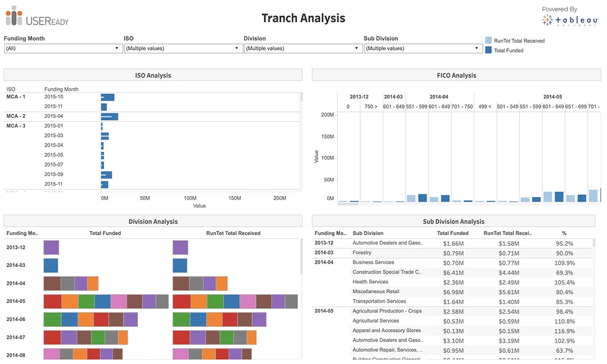Click the RunTot Total Received header in Division Analysis
Viewport: 607px width, 364px height.
click(233, 233)
